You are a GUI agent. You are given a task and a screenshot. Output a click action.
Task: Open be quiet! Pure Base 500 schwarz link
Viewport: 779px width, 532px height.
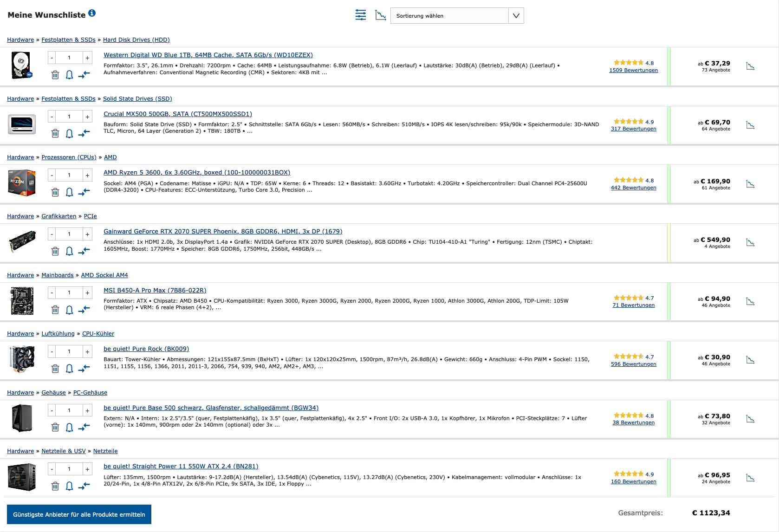pyautogui.click(x=211, y=408)
